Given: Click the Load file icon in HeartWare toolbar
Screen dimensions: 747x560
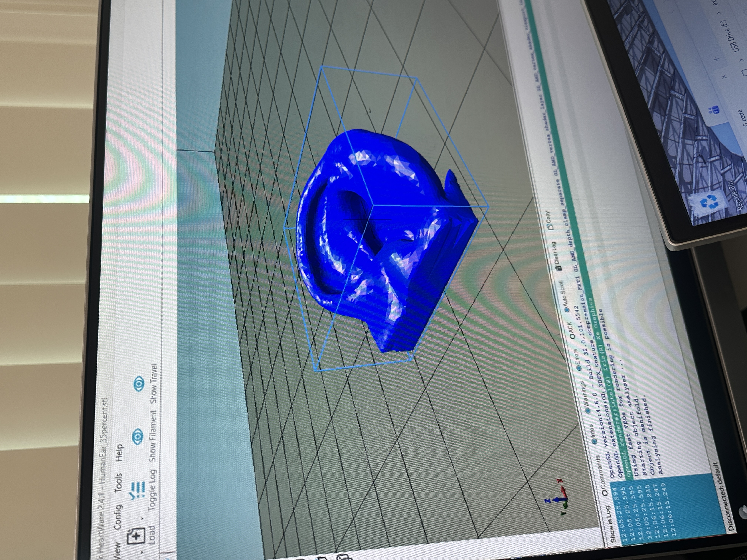Looking at the screenshot, I should click(136, 536).
